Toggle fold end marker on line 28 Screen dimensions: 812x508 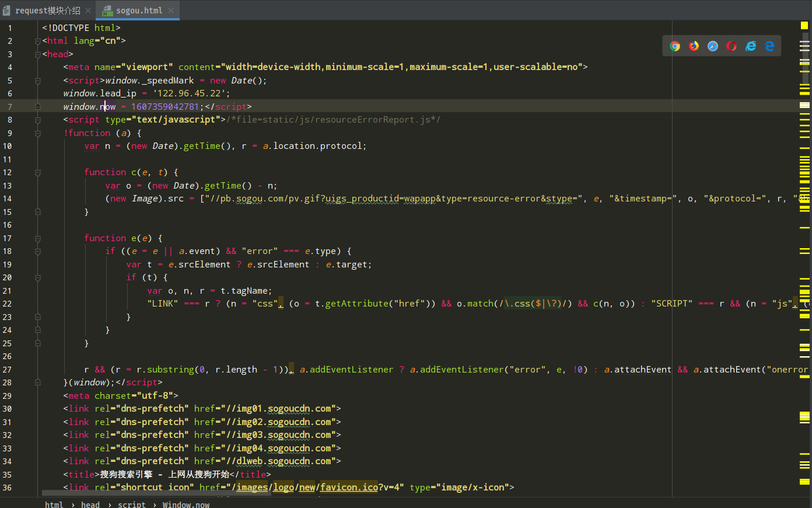coord(37,382)
